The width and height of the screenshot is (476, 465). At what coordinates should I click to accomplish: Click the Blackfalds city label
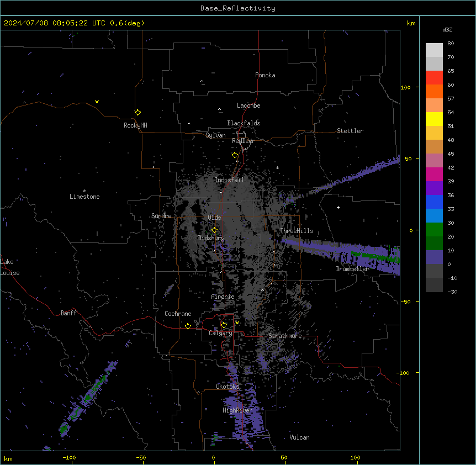tap(244, 123)
